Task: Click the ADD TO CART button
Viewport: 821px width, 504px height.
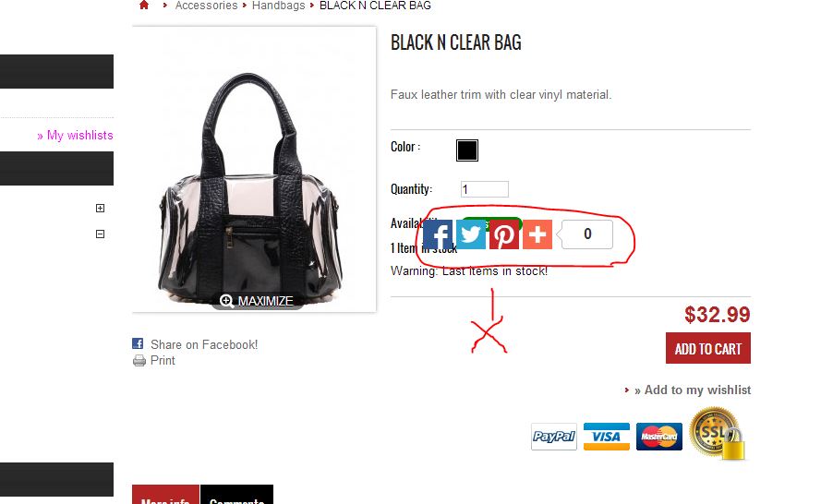Action: point(708,348)
